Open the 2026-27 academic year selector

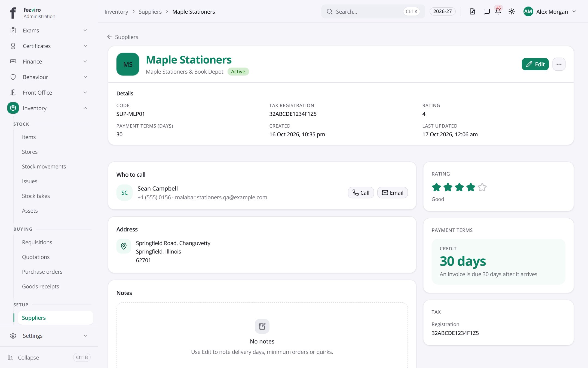click(x=442, y=11)
